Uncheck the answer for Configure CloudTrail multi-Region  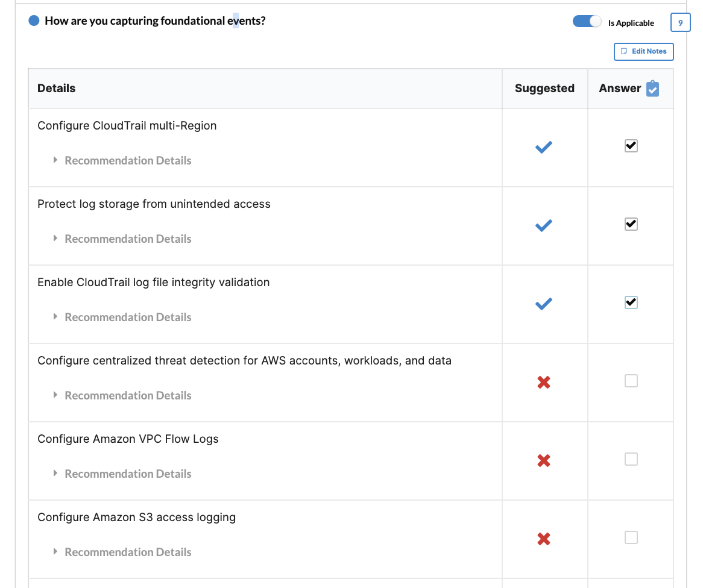pos(631,146)
